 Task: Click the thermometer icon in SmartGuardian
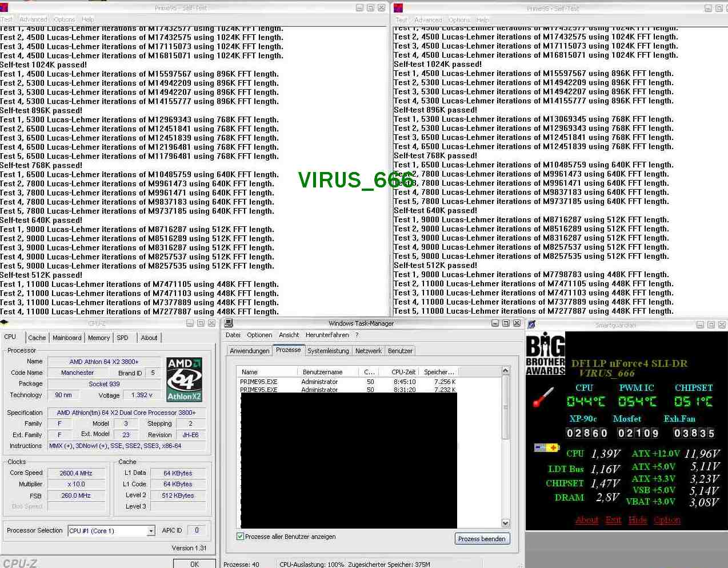click(543, 397)
